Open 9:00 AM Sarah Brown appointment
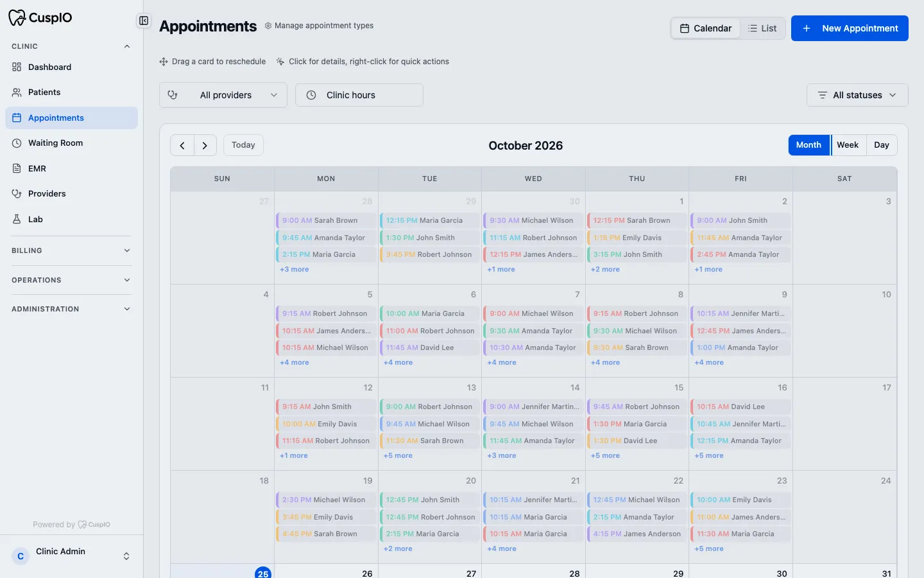The width and height of the screenshot is (924, 578). [326, 220]
